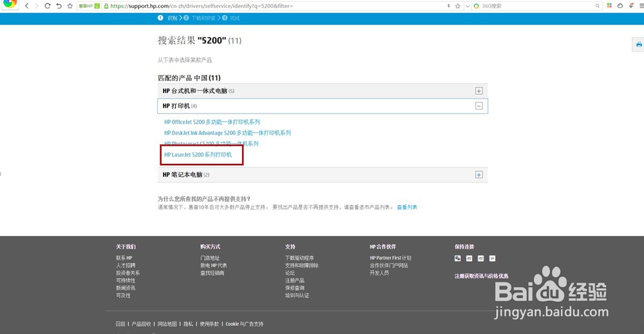644x334 pixels.
Task: Open footer link 联系 HP
Action: (124, 258)
